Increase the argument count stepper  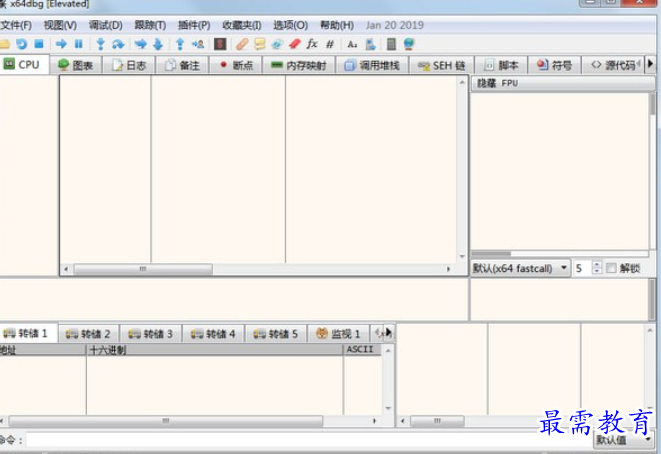[x=597, y=265]
